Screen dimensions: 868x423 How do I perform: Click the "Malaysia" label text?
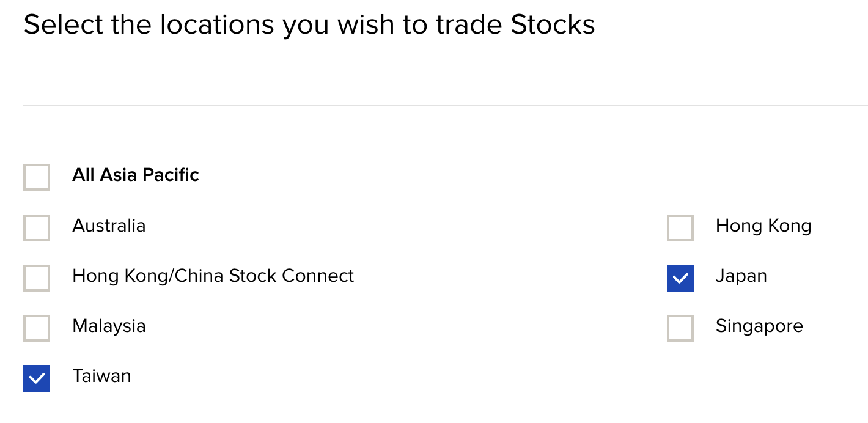tap(109, 326)
